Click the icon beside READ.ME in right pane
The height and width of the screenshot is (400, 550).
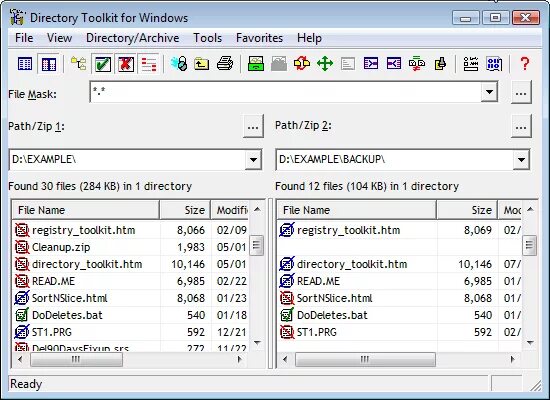pos(287,281)
